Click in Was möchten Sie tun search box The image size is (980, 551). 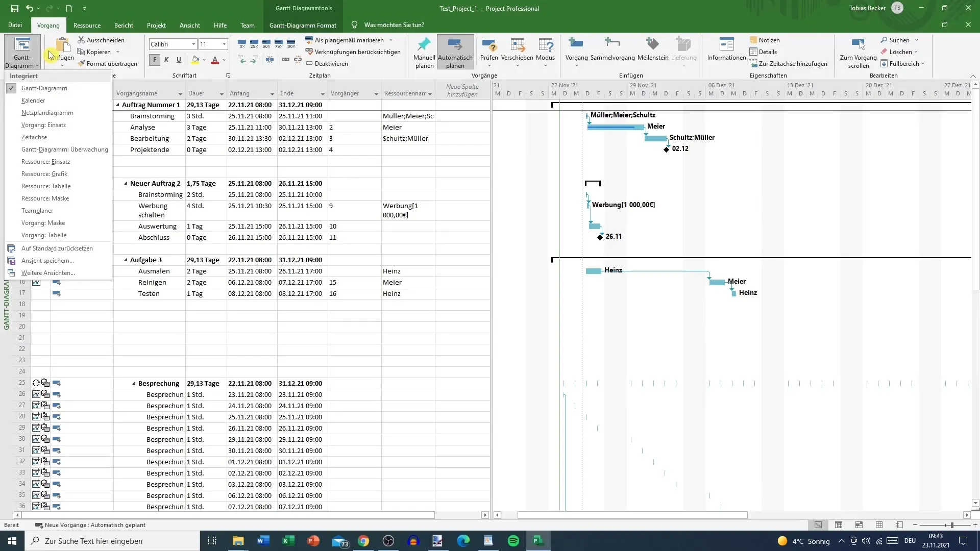(394, 25)
